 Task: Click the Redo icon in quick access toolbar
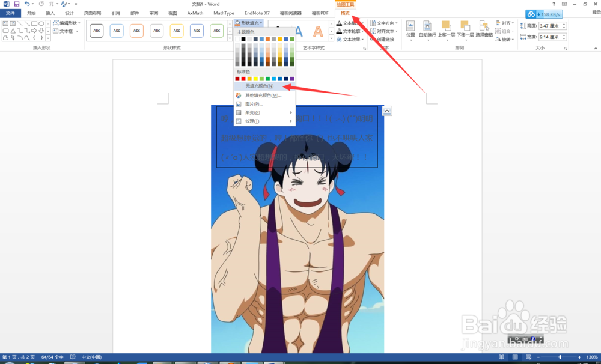tap(41, 4)
